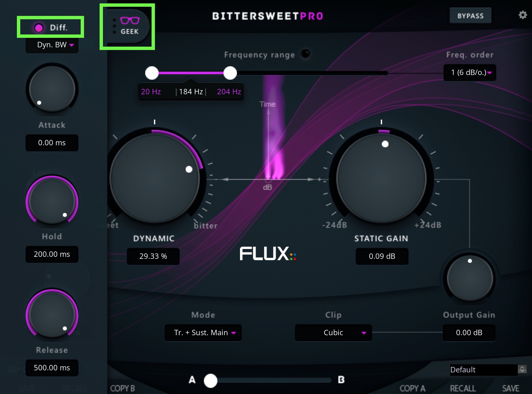Screen dimensions: 532x394
Task: Edit the Attack 0.00 ms value
Action: point(52,143)
